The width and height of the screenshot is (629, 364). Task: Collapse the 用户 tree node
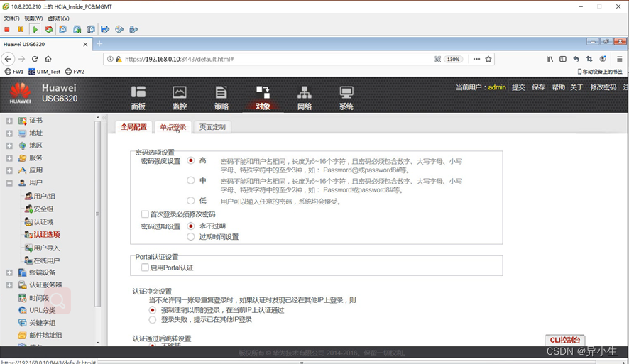click(x=9, y=183)
